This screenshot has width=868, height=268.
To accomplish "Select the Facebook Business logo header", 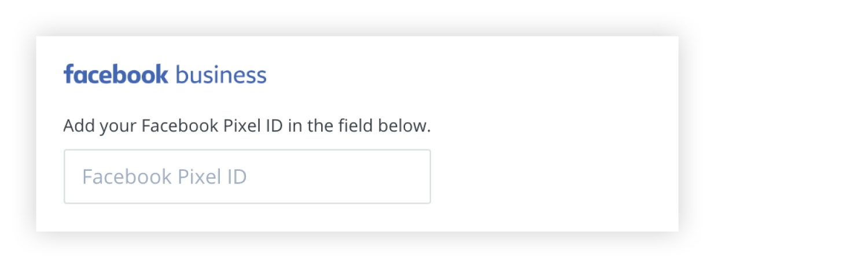I will tap(165, 75).
